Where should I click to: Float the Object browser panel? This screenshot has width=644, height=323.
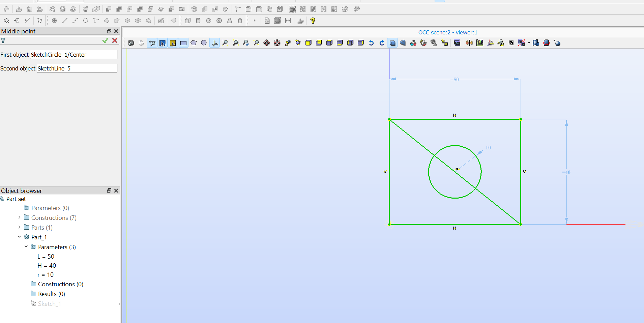[x=109, y=190]
